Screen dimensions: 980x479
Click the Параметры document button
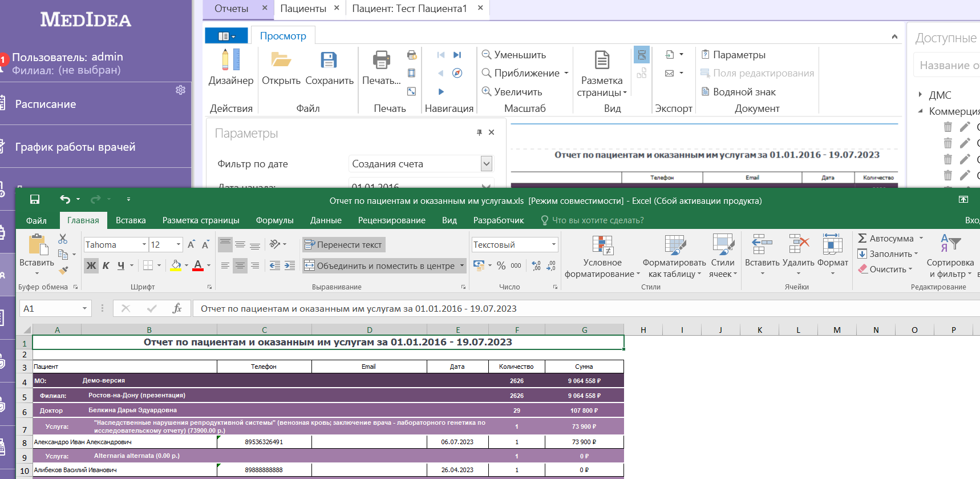[733, 55]
